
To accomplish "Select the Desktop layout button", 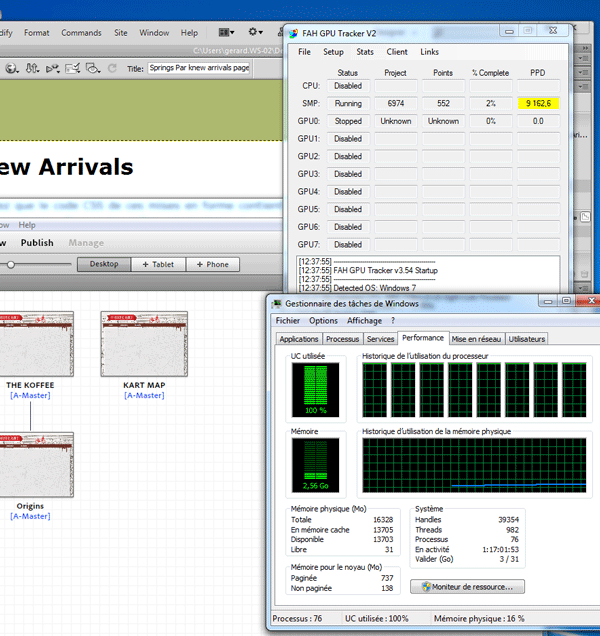I will (105, 264).
